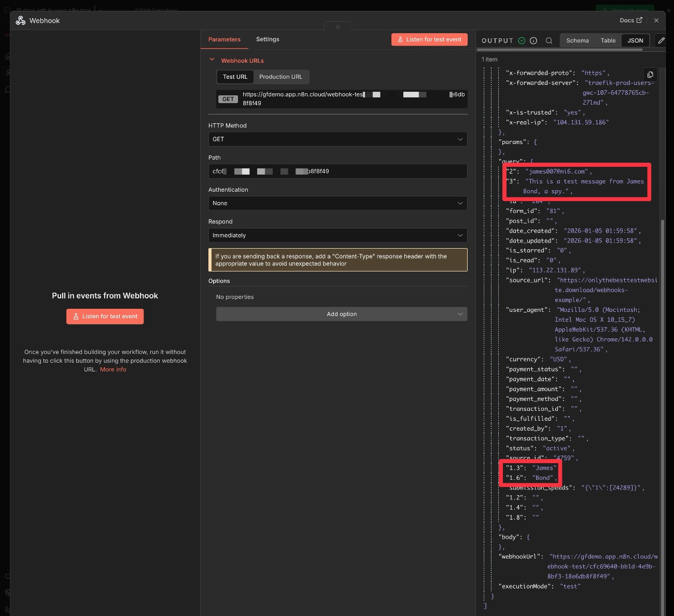Screen dimensions: 674x616
Task: Click the info icon in the OUTPUT header
Action: click(533, 40)
